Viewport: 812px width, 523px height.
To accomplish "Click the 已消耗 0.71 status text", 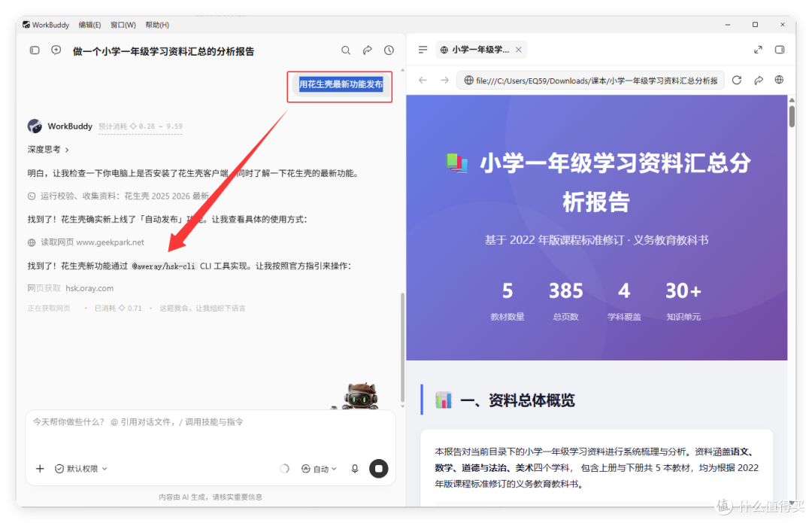I will pyautogui.click(x=118, y=308).
